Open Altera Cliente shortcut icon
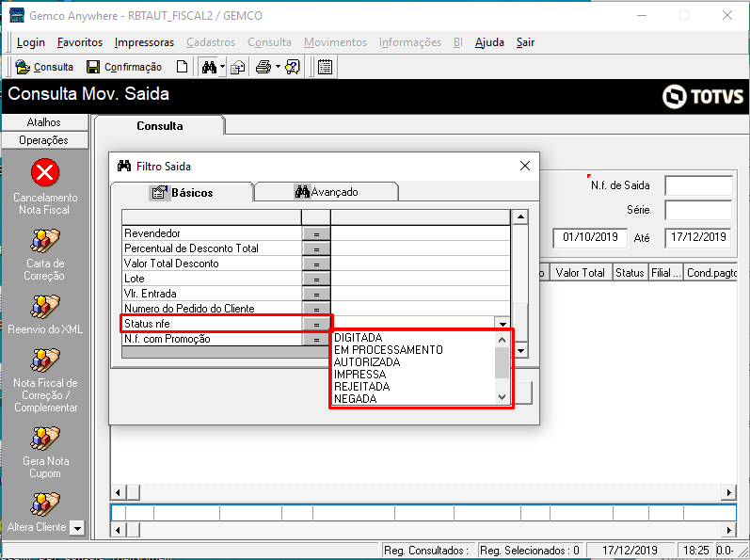The width and height of the screenshot is (750, 560). (45, 504)
